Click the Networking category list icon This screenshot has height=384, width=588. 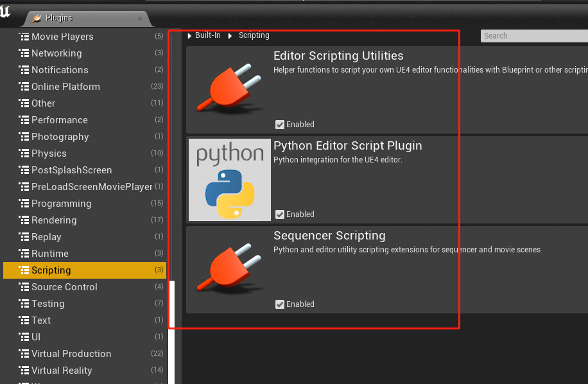point(24,53)
